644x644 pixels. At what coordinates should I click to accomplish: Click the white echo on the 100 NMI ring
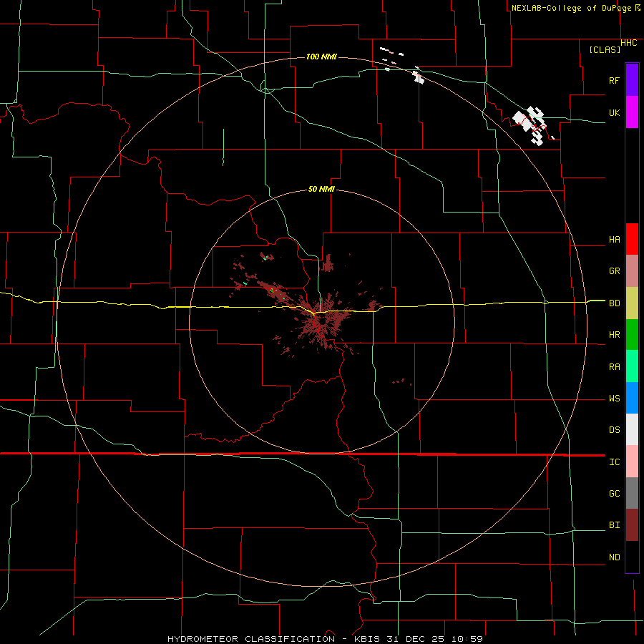[418, 77]
